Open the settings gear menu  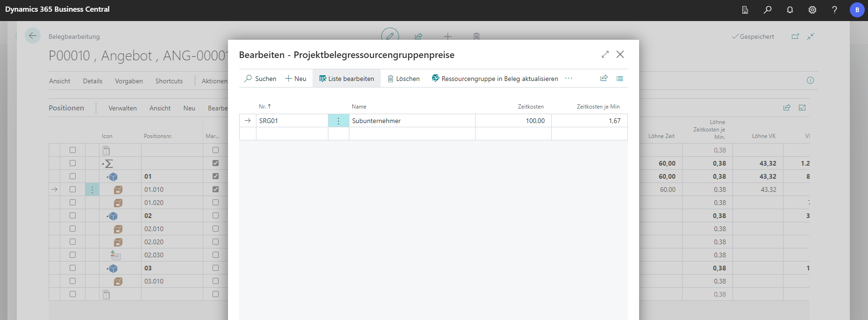click(x=812, y=10)
